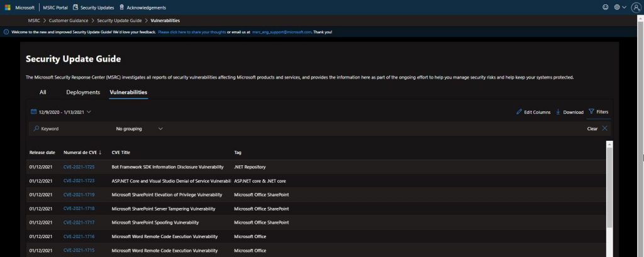Click the info icon in welcome banner
Screen dimensions: 644x257
click(6, 32)
